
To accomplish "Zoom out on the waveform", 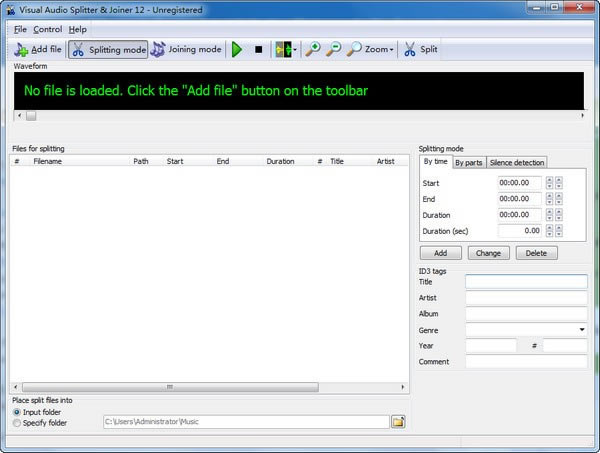I will click(334, 49).
